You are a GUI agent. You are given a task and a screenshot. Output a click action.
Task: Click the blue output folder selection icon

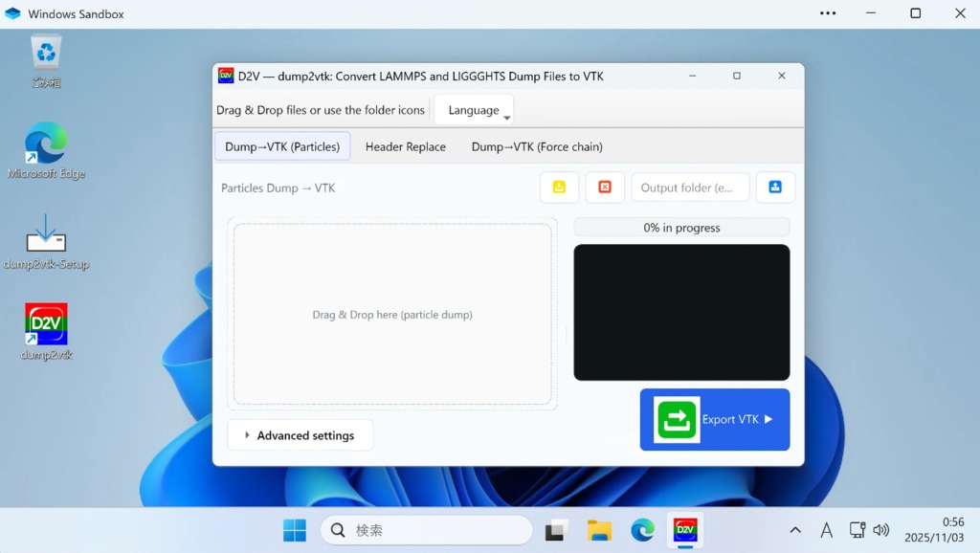coord(775,187)
